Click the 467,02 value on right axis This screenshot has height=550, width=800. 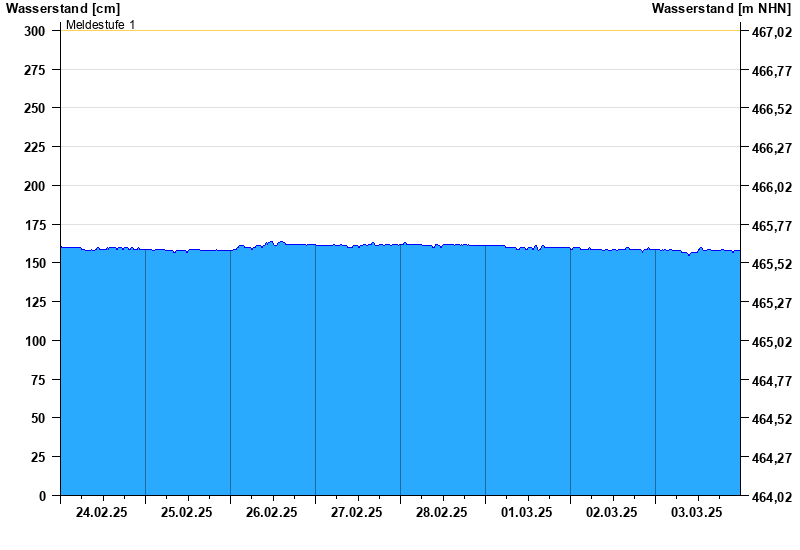(771, 32)
